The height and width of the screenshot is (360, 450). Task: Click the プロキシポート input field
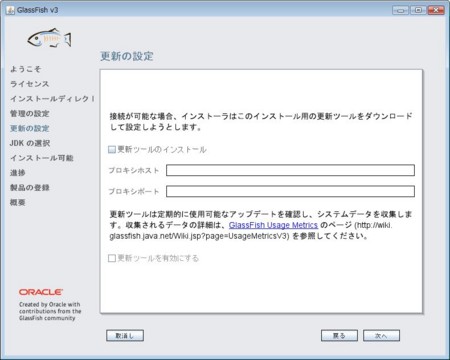click(290, 191)
